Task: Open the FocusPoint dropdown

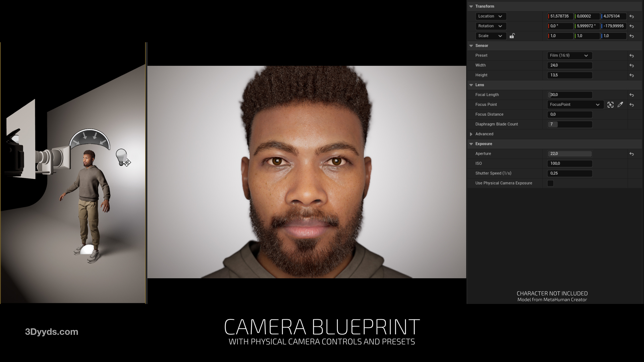Action: (575, 105)
